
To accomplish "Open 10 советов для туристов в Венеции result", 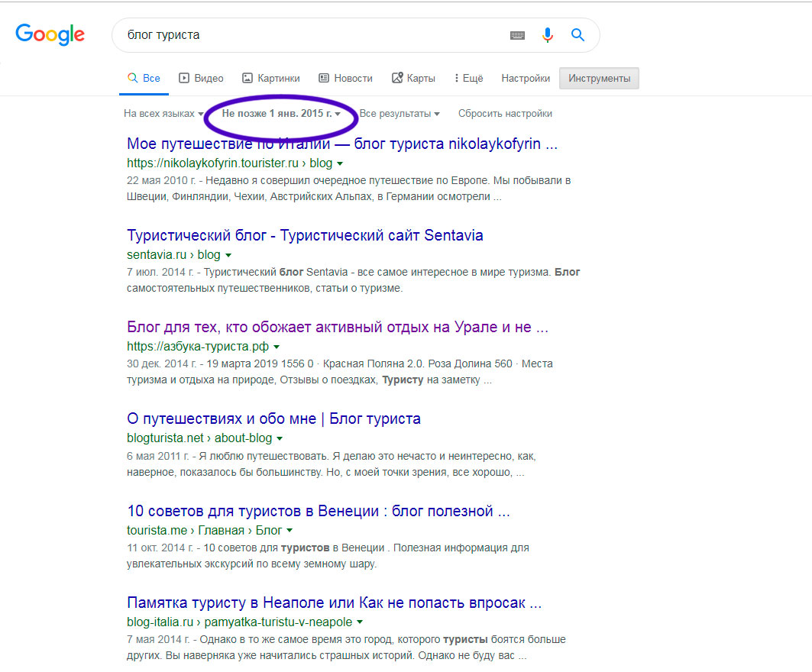I will 319,510.
